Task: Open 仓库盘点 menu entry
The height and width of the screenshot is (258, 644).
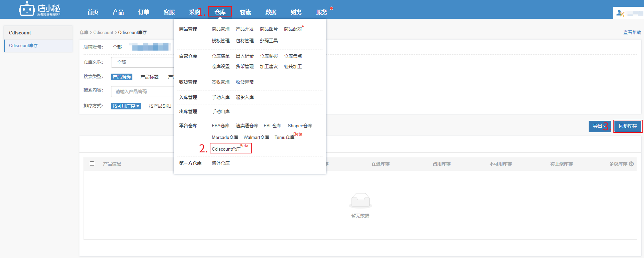Action: pyautogui.click(x=293, y=56)
